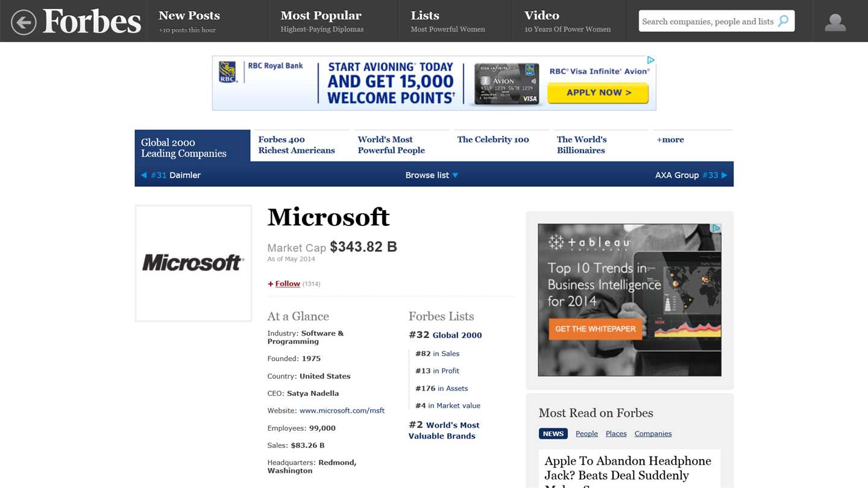Click the Market Cap $343.82 B value
This screenshot has width=868, height=488.
[363, 247]
